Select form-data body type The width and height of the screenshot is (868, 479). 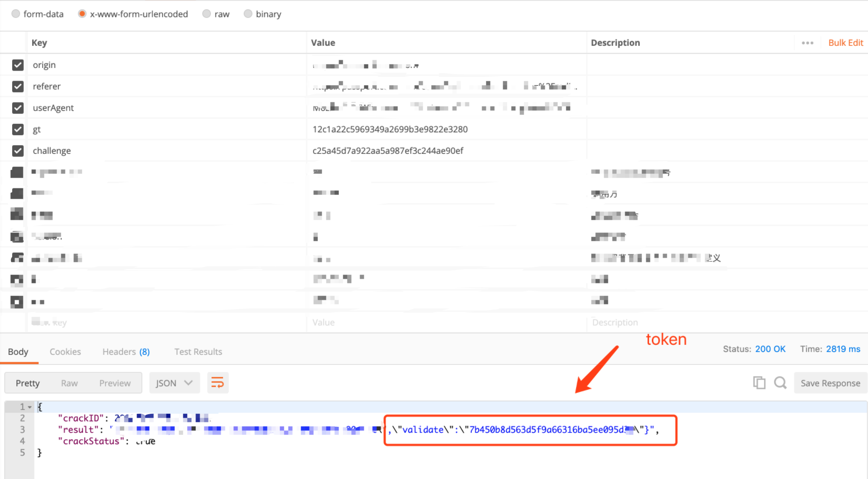tap(16, 14)
